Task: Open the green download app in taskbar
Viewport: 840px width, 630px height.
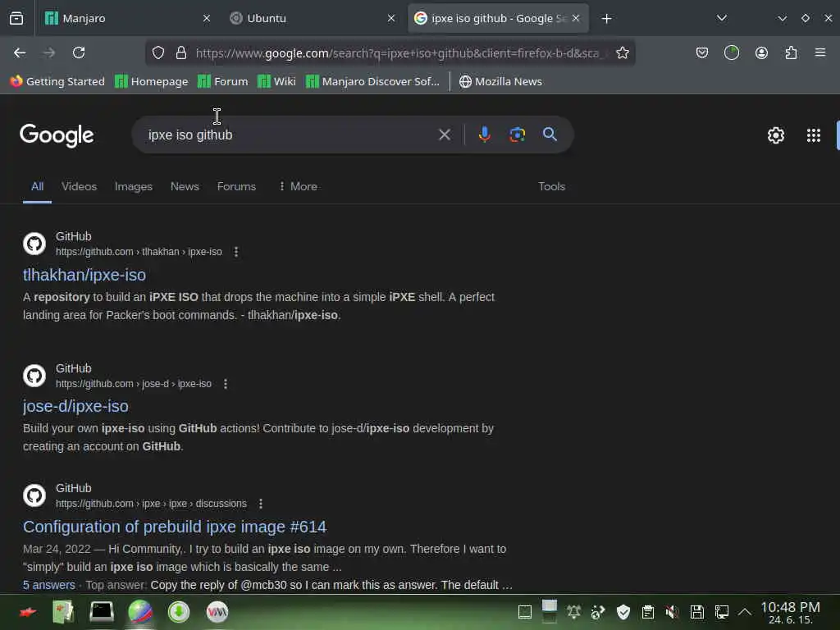Action: click(178, 612)
